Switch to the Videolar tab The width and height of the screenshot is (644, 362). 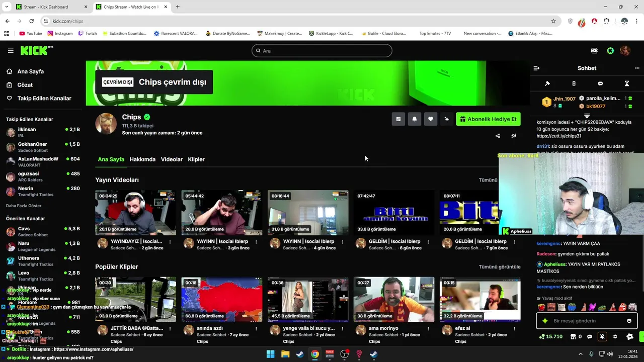pyautogui.click(x=172, y=159)
